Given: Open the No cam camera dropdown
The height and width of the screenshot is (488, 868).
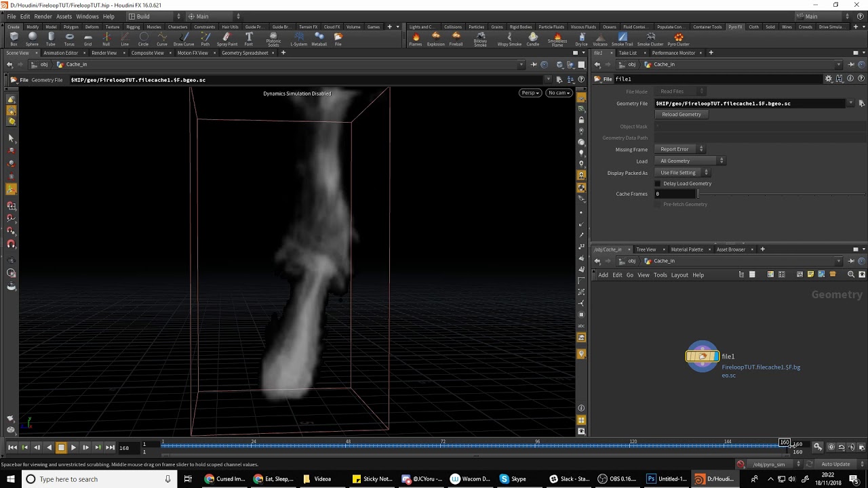Looking at the screenshot, I should (559, 93).
